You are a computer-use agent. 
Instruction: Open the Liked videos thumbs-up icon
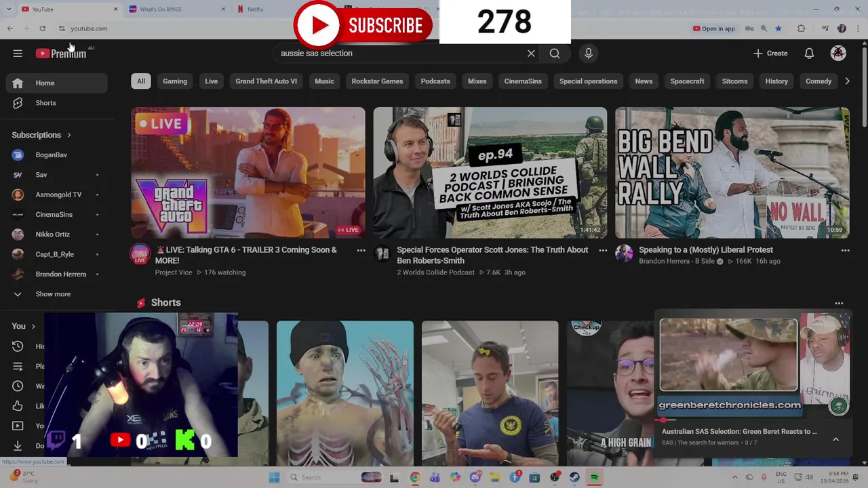tap(18, 406)
